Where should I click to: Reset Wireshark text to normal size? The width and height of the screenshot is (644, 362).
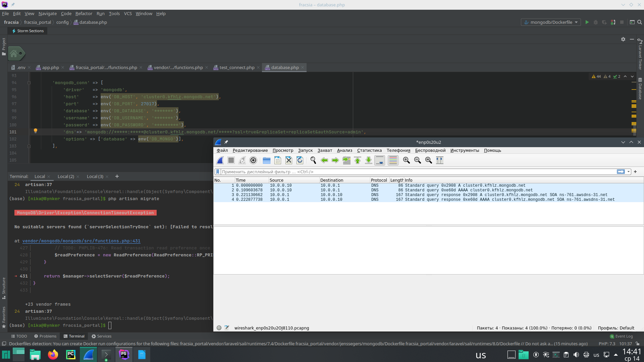(x=429, y=161)
